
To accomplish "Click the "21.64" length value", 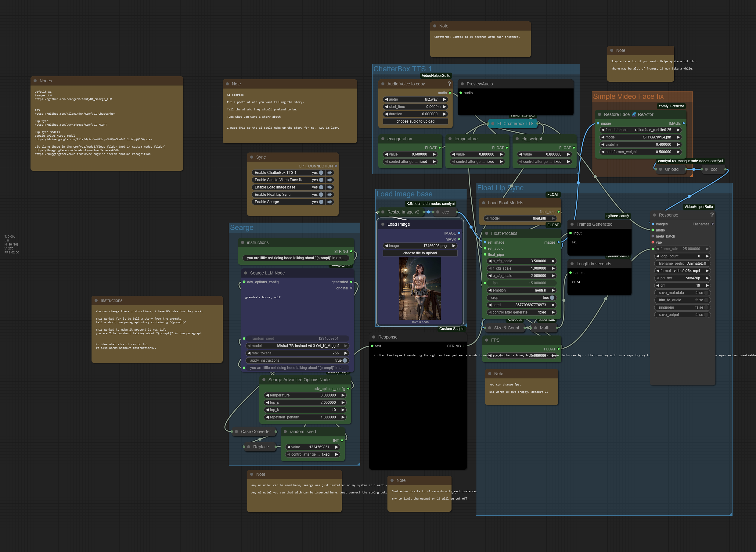I will tap(576, 282).
